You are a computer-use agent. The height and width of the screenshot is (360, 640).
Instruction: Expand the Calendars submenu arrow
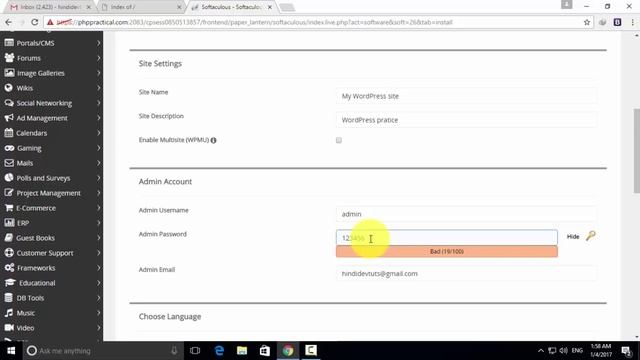(98, 133)
